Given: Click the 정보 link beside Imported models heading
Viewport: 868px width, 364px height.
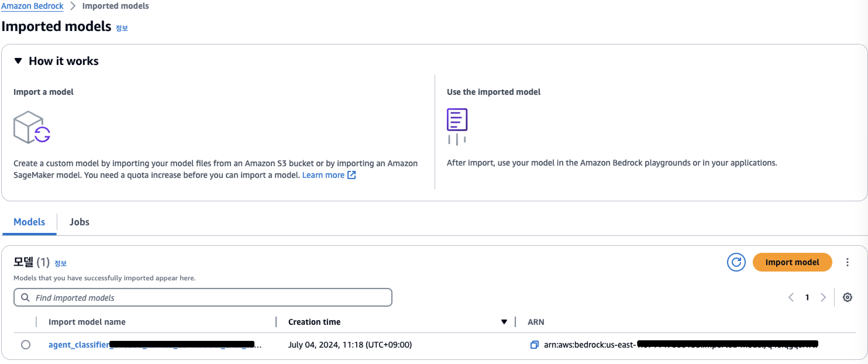Looking at the screenshot, I should pos(122,28).
